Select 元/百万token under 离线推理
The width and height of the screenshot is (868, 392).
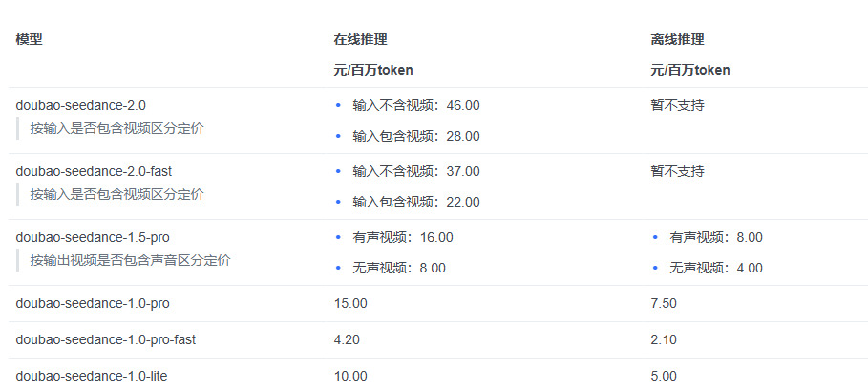(x=690, y=71)
